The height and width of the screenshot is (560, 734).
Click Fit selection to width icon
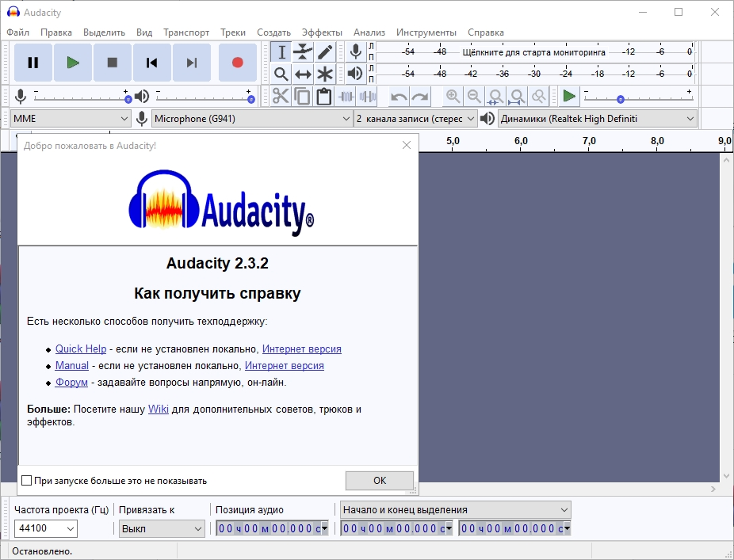coord(495,97)
